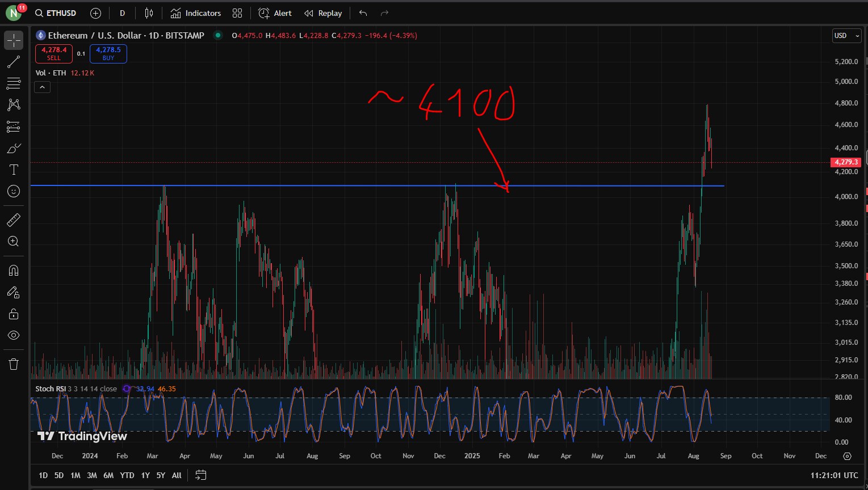868x490 pixels.
Task: Click the Stoch RSI purple indicator icon
Action: click(x=127, y=388)
